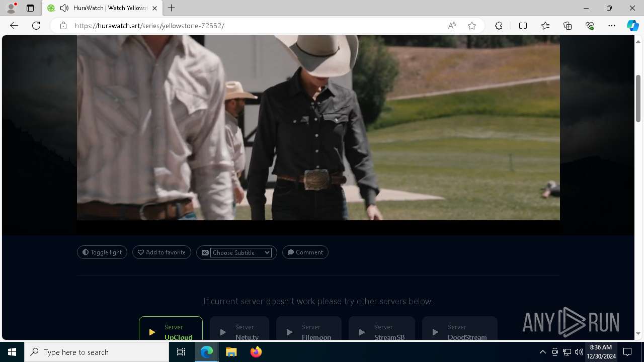Switch to the Netu.tv server
Viewport: 644px width, 362px height.
point(239,328)
